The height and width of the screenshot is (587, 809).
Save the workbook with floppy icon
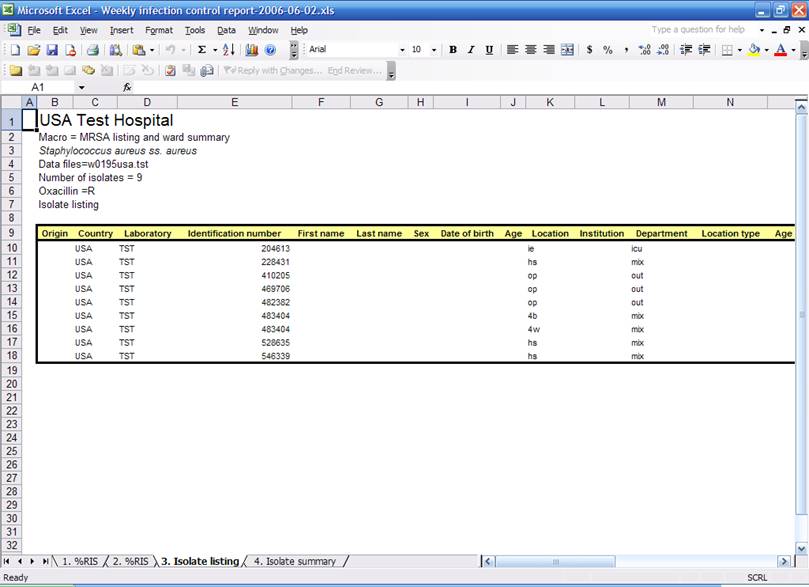[52, 50]
